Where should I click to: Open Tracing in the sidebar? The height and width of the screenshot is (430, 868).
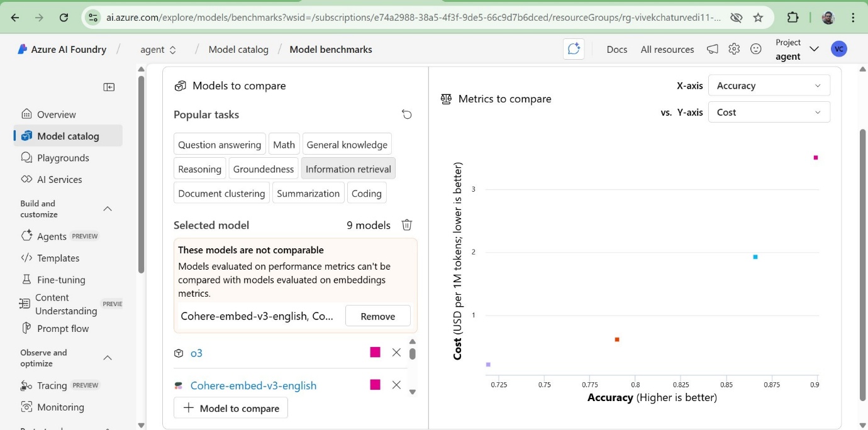pyautogui.click(x=68, y=385)
